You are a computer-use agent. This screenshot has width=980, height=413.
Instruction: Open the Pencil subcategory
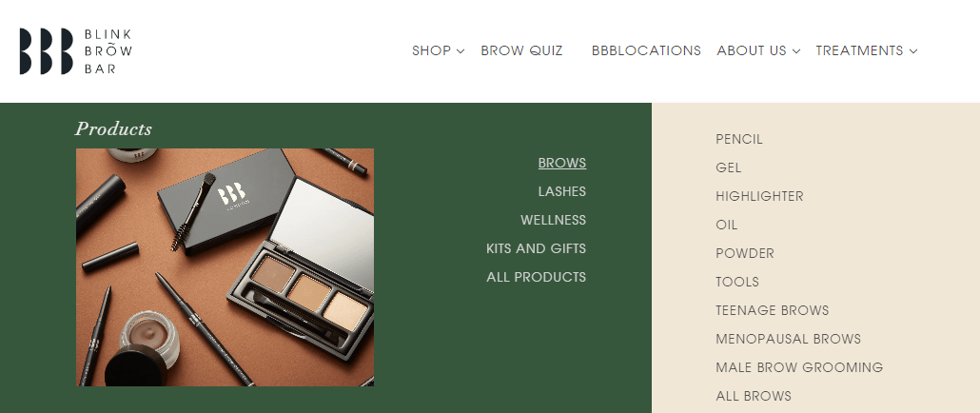coord(738,139)
